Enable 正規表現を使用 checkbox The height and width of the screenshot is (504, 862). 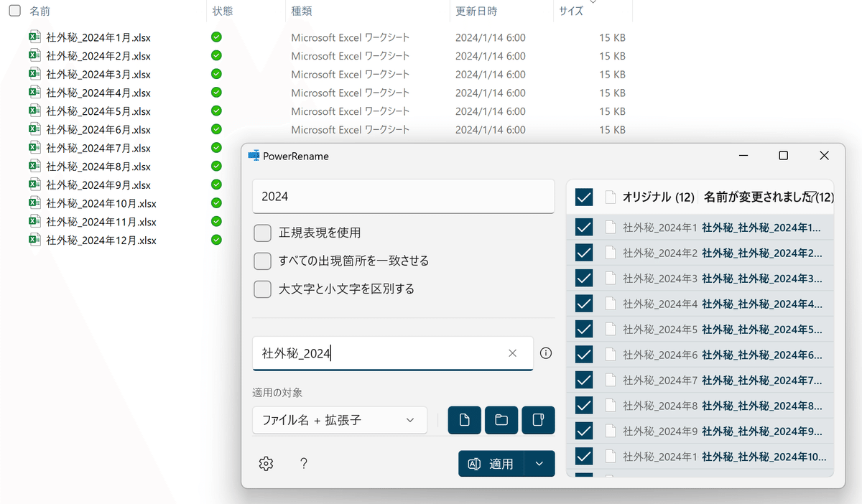click(263, 233)
